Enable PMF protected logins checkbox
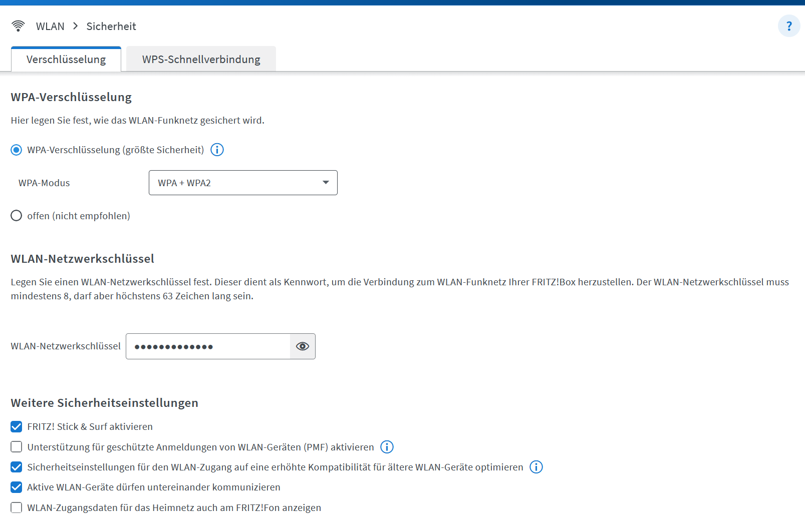This screenshot has height=532, width=805. coord(17,447)
